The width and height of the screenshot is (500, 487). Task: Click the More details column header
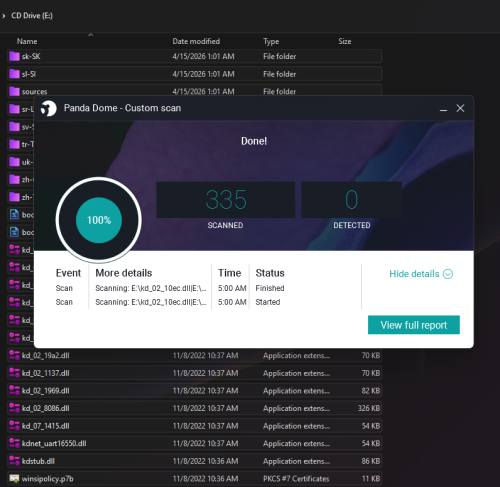124,273
